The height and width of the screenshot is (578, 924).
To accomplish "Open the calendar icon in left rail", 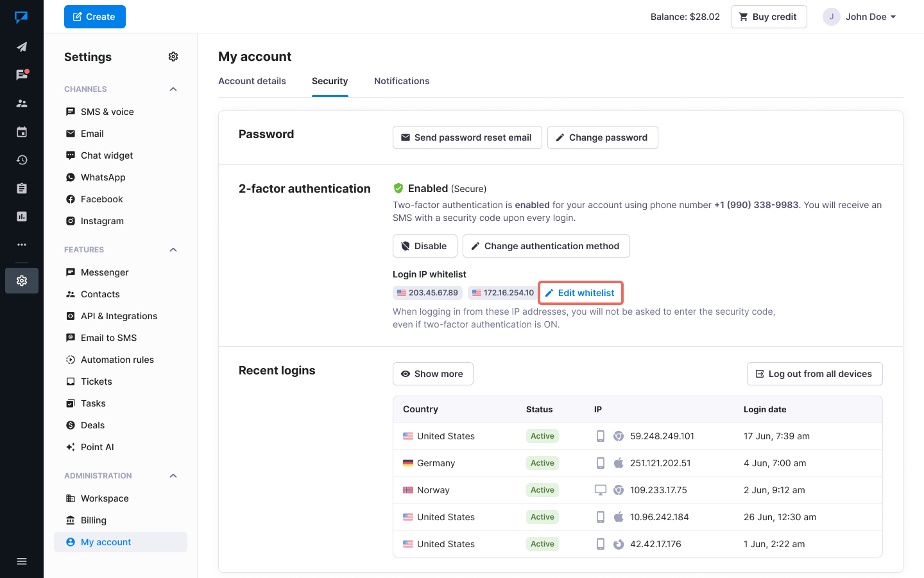I will pyautogui.click(x=22, y=132).
